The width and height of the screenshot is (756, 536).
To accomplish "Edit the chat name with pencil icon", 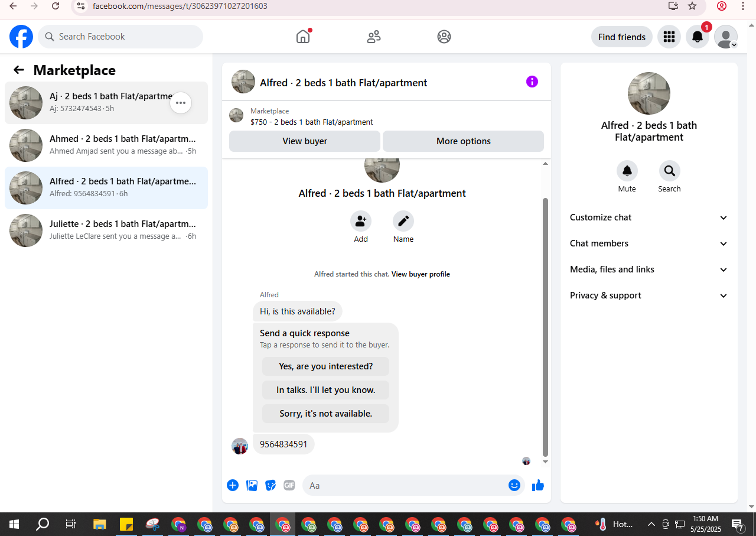I will click(x=403, y=221).
